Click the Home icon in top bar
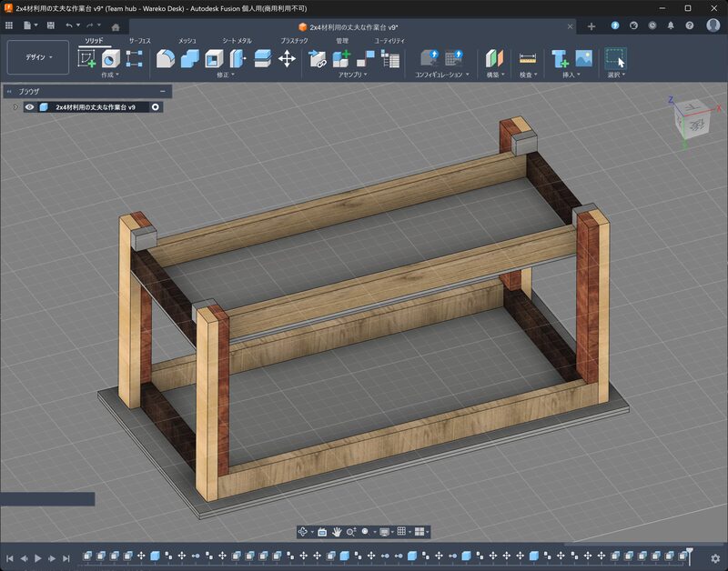 116,26
